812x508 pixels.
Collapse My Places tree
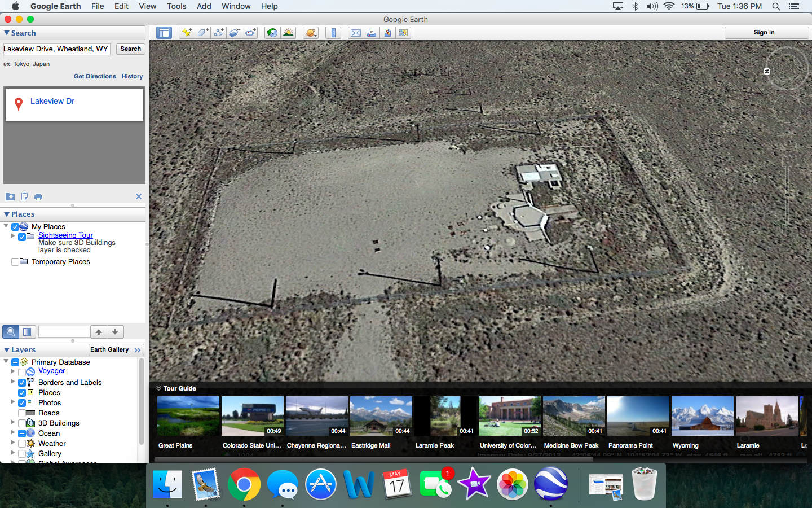point(6,226)
